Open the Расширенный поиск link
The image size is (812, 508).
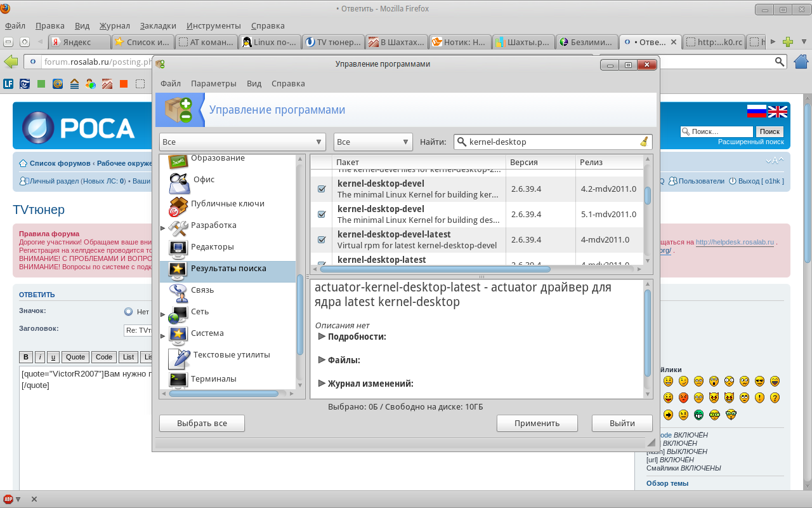[751, 142]
